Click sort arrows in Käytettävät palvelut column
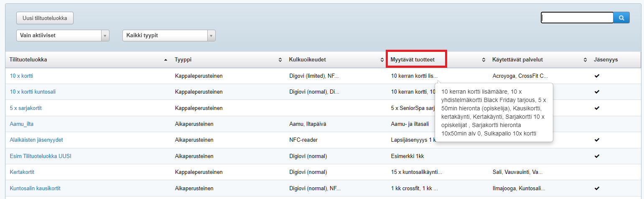The width and height of the screenshot is (644, 199). [x=585, y=60]
